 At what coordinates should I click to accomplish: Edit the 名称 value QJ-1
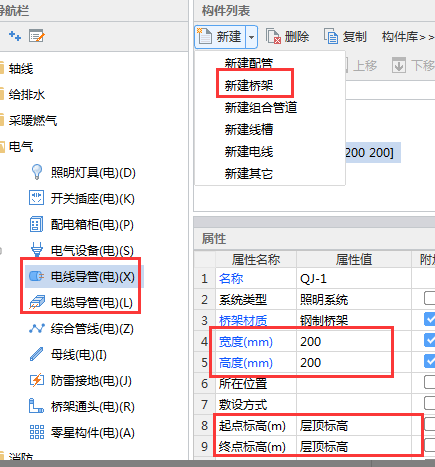tap(353, 278)
